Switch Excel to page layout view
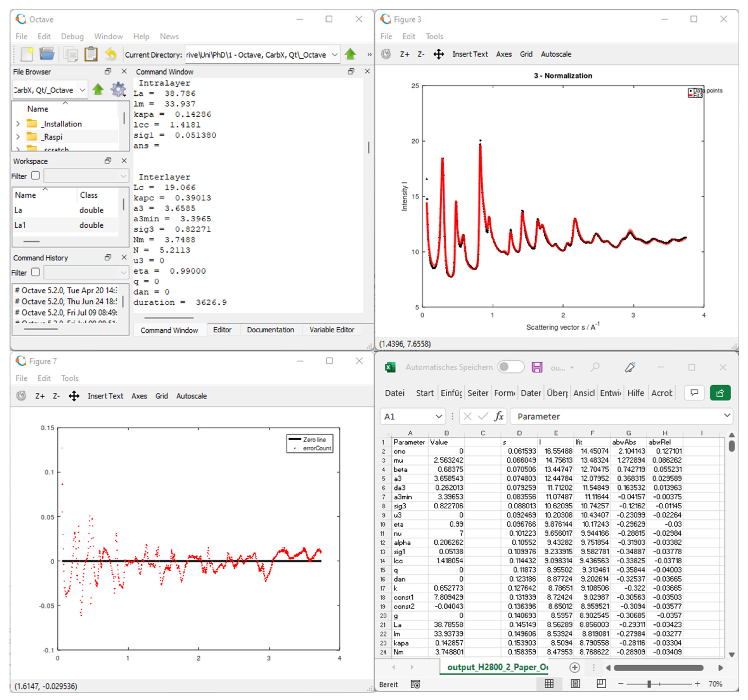This screenshot has width=748, height=700. (575, 684)
